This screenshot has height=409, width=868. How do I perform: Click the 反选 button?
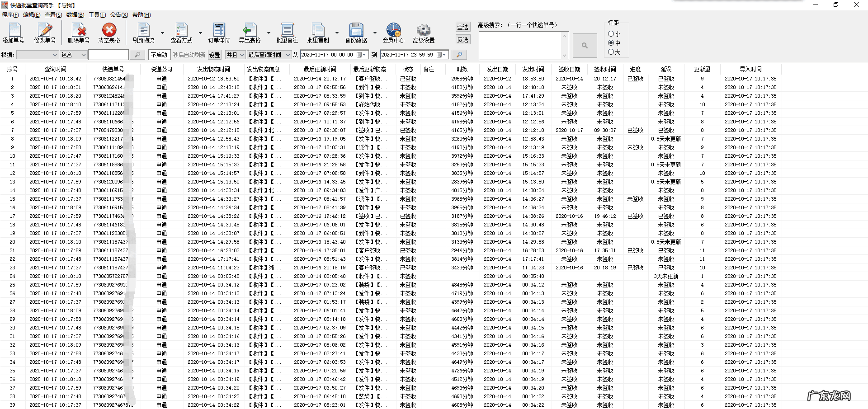(x=463, y=40)
